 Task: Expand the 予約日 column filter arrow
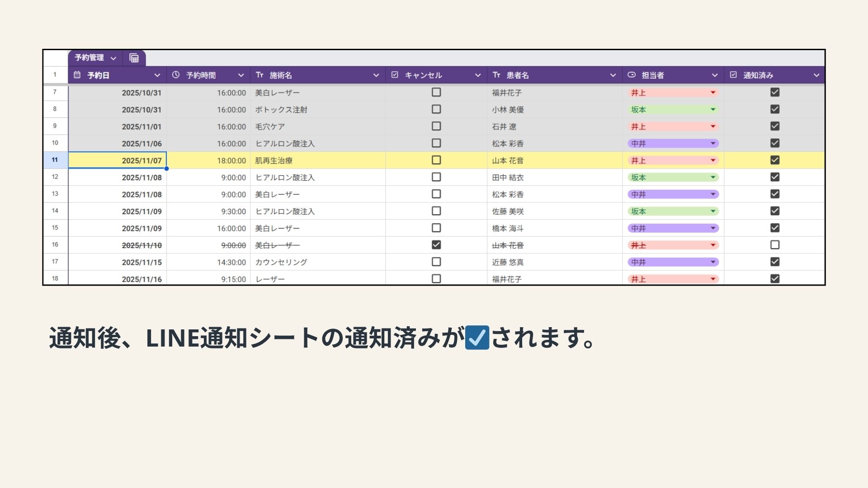(157, 75)
